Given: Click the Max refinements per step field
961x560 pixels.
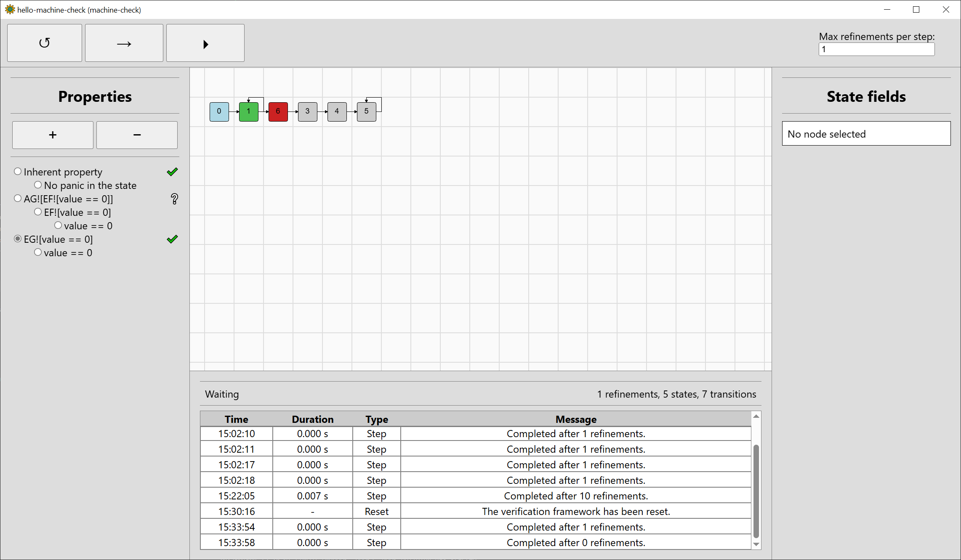Looking at the screenshot, I should [x=876, y=49].
